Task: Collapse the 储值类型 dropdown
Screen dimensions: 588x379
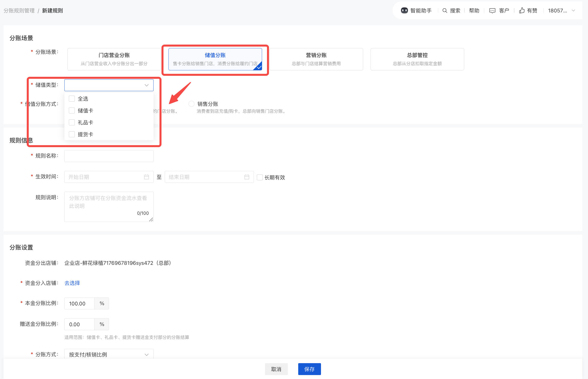Action: click(x=146, y=85)
